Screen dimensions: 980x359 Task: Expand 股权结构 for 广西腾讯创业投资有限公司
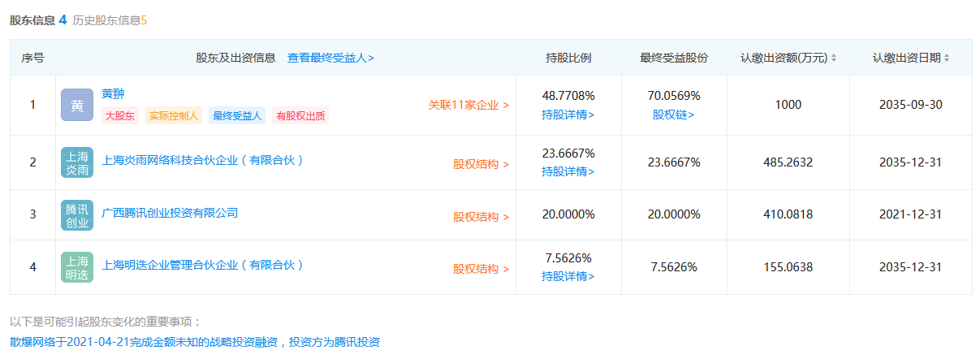pyautogui.click(x=481, y=217)
